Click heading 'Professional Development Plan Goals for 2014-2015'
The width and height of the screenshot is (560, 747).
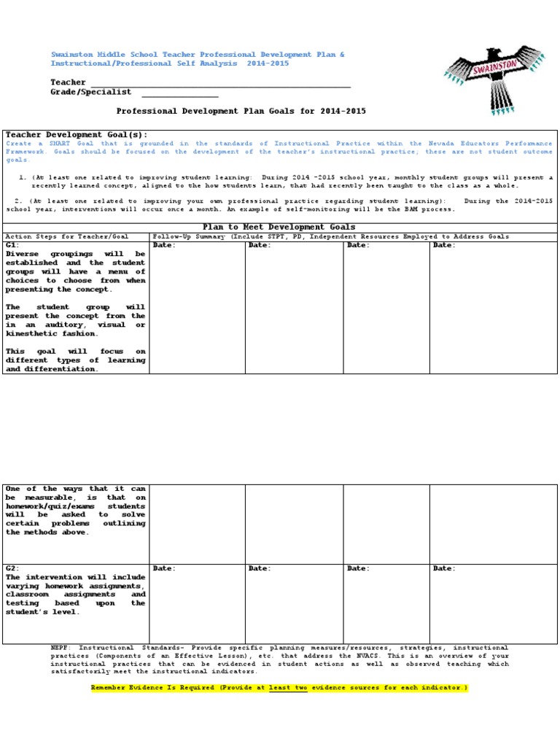click(x=241, y=111)
